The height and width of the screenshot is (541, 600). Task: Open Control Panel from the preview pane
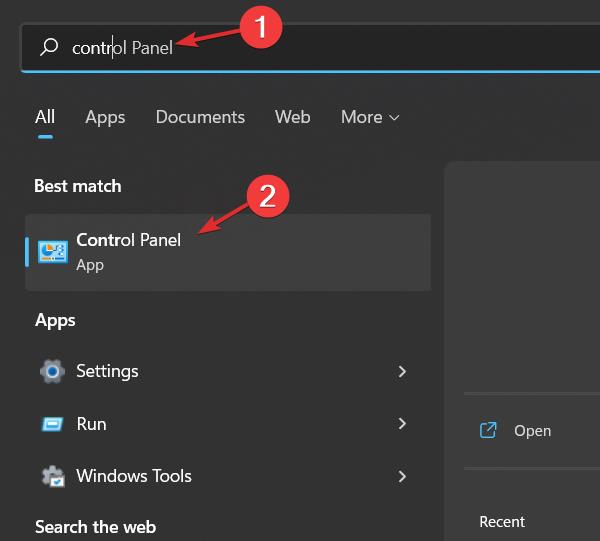click(532, 431)
